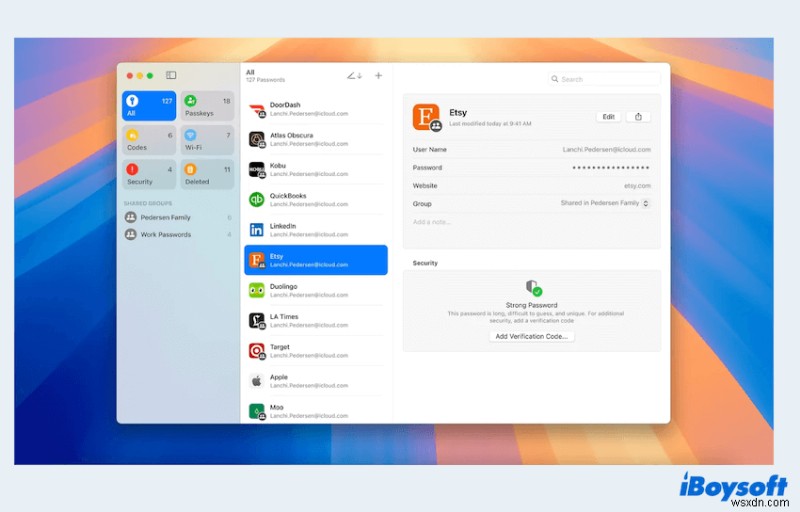
Task: Select the highlighted Etsy list entry
Action: tap(316, 260)
